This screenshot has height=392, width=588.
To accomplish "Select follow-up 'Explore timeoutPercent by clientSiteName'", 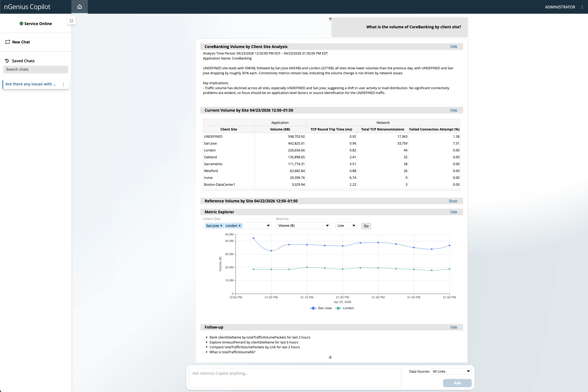I will (254, 342).
